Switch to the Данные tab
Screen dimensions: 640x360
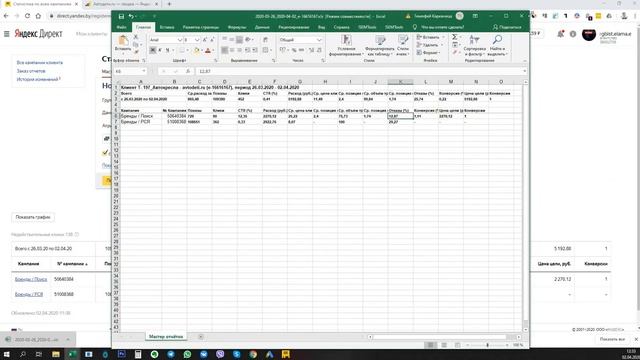(x=262, y=27)
